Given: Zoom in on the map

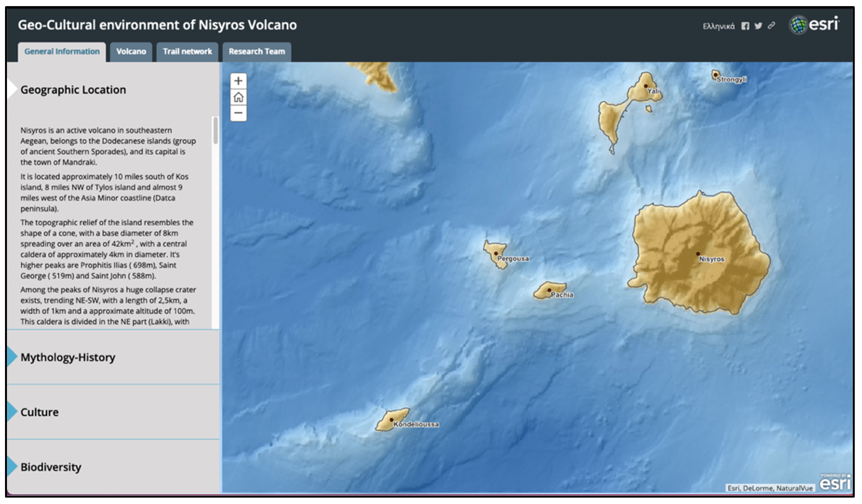Looking at the screenshot, I should (238, 81).
